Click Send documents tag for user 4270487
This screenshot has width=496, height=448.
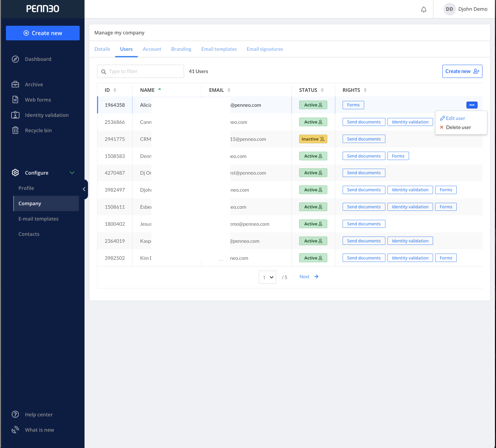pos(364,173)
